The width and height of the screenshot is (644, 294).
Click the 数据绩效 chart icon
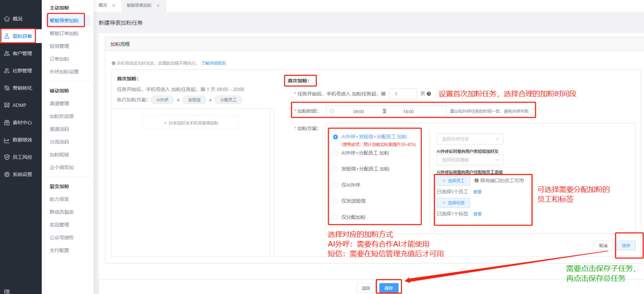[x=7, y=140]
